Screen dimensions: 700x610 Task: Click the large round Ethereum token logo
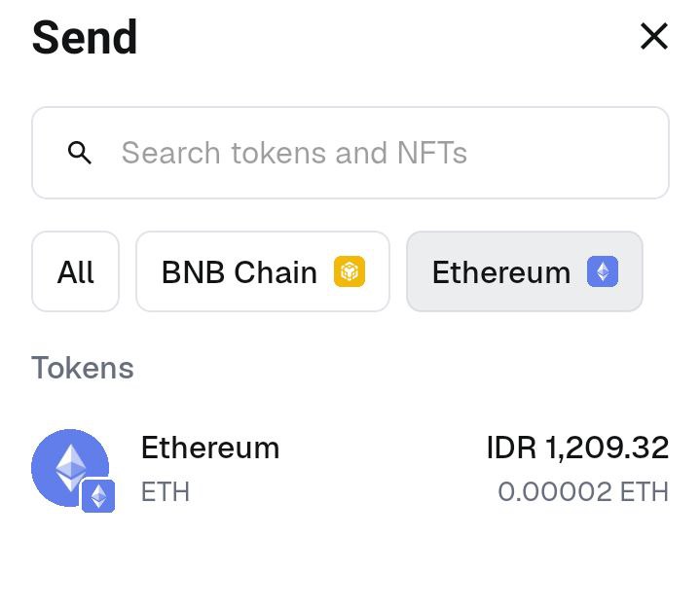coord(68,466)
